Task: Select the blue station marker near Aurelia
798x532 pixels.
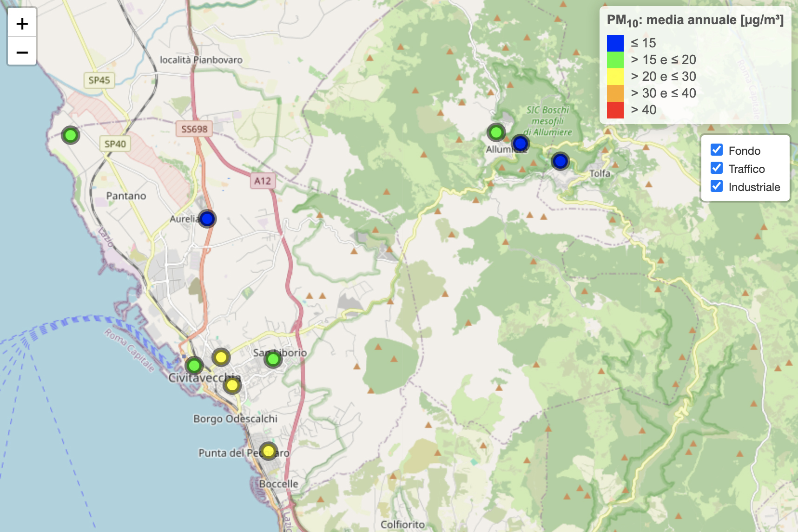Action: pyautogui.click(x=207, y=218)
